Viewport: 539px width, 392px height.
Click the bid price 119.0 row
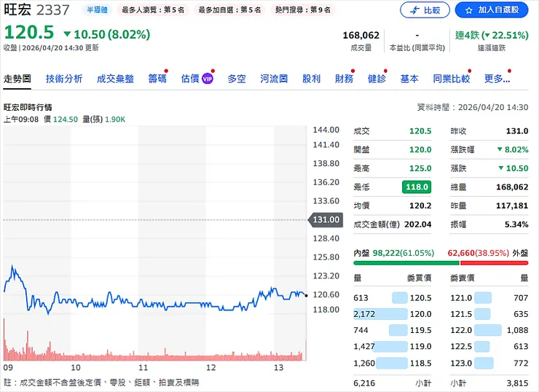(x=392, y=346)
